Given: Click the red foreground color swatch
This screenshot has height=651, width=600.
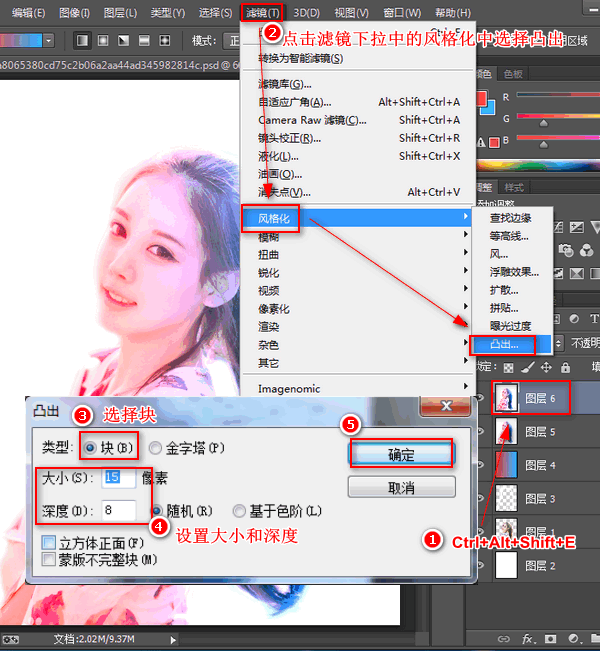Looking at the screenshot, I should pyautogui.click(x=480, y=98).
